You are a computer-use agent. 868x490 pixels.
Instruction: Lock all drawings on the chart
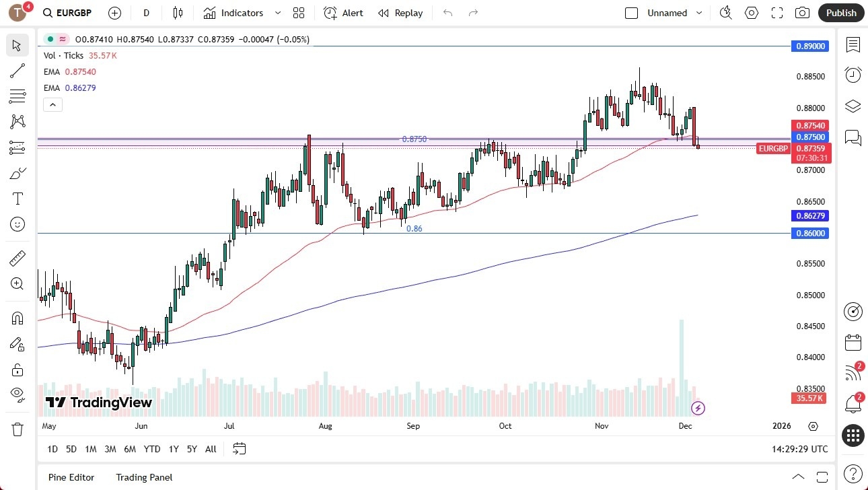click(x=17, y=369)
